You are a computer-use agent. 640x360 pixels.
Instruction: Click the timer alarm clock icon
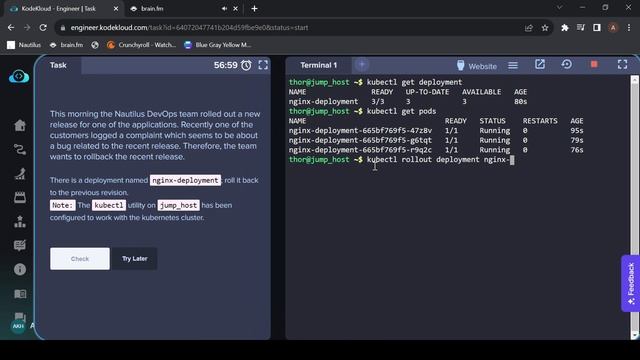coord(246,65)
